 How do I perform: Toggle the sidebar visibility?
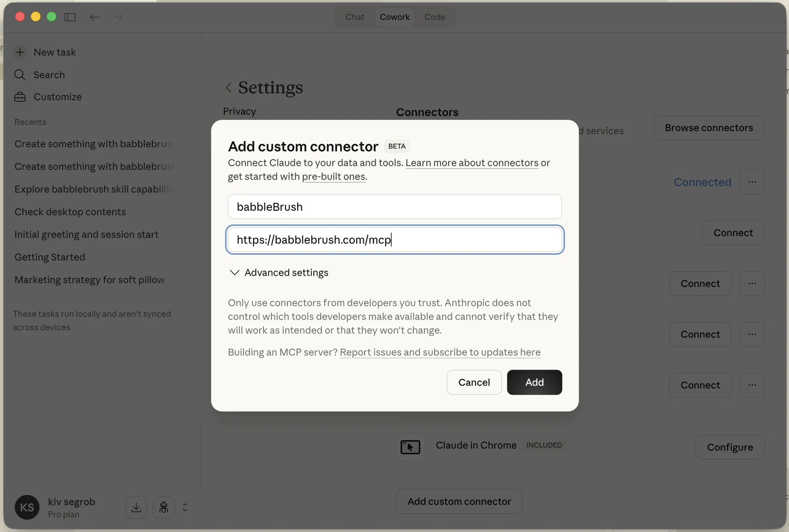(x=70, y=17)
